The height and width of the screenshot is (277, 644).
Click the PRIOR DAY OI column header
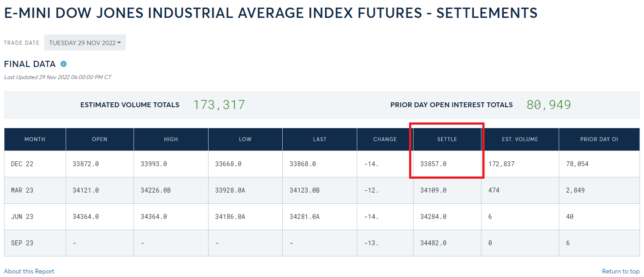[599, 139]
